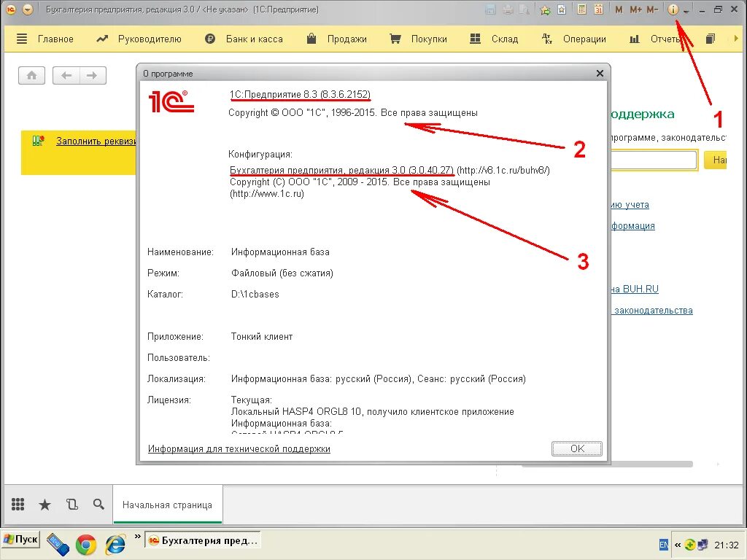This screenshot has height=560, width=747.
Task: Click the Save floppy disk icon
Action: tap(490, 9)
